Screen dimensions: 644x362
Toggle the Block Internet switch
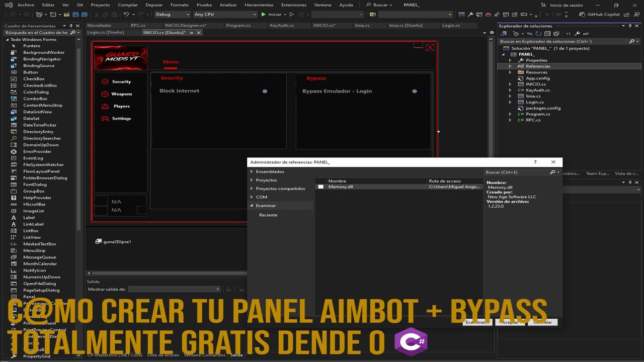[268, 92]
